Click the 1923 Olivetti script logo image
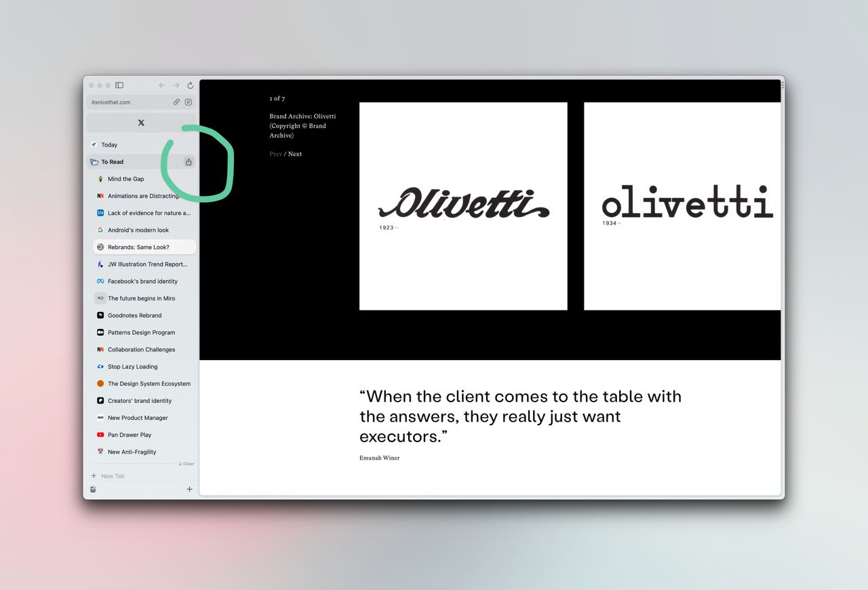868x590 pixels. click(x=463, y=206)
